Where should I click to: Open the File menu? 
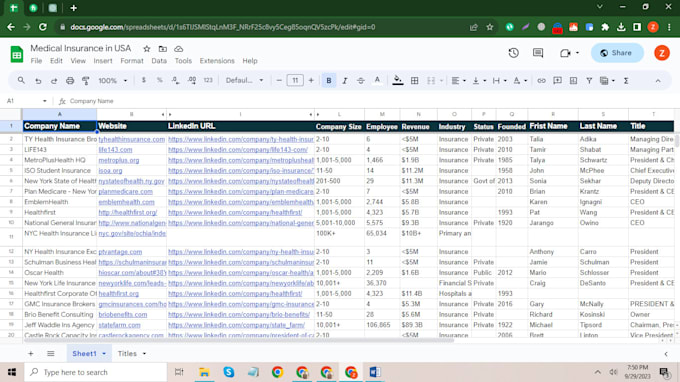coord(36,61)
